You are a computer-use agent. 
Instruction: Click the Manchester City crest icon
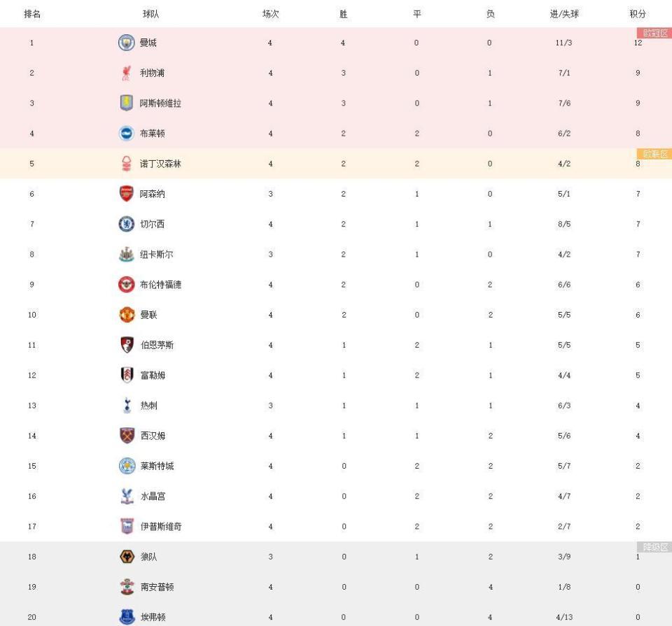pos(127,43)
